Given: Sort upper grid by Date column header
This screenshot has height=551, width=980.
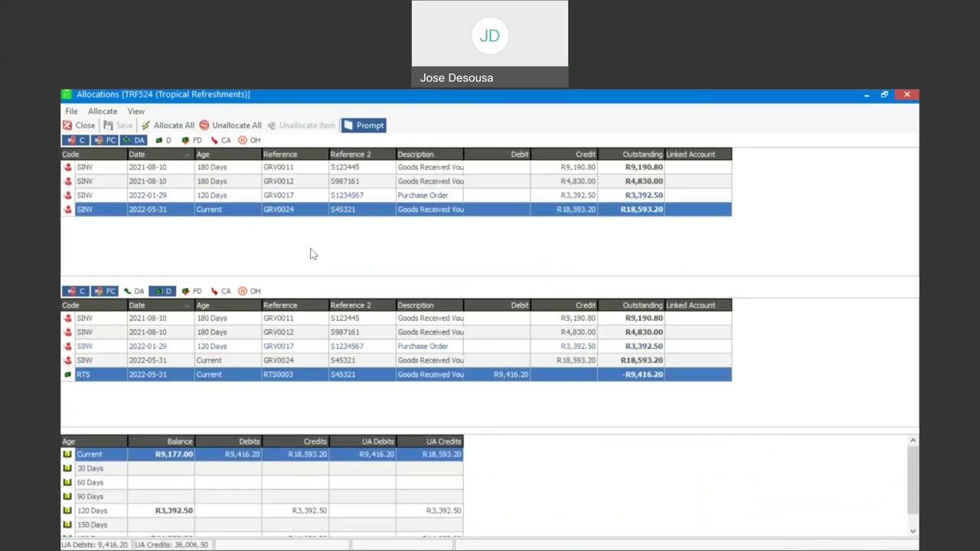Looking at the screenshot, I should coord(161,155).
